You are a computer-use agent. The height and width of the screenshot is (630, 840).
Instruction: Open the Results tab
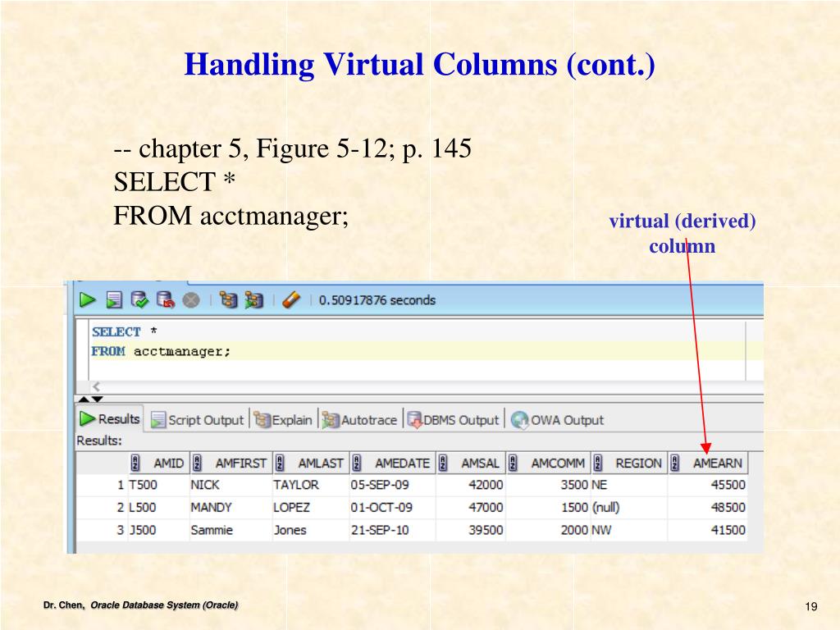[110, 419]
